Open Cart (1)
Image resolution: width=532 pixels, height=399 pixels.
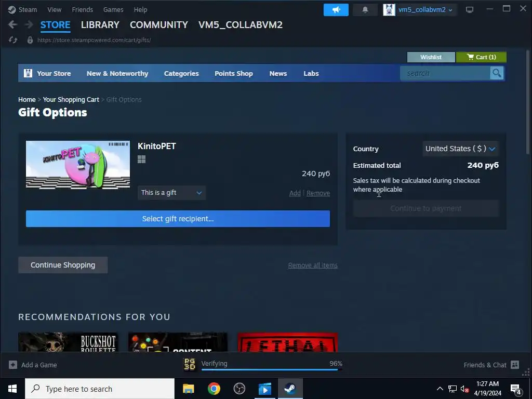tap(481, 57)
